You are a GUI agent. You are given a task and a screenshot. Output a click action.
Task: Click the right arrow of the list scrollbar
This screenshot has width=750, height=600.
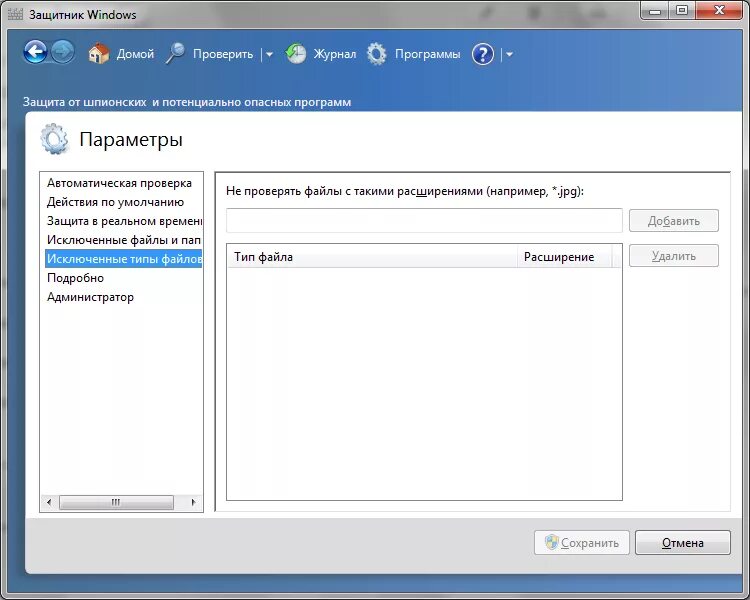point(193,502)
